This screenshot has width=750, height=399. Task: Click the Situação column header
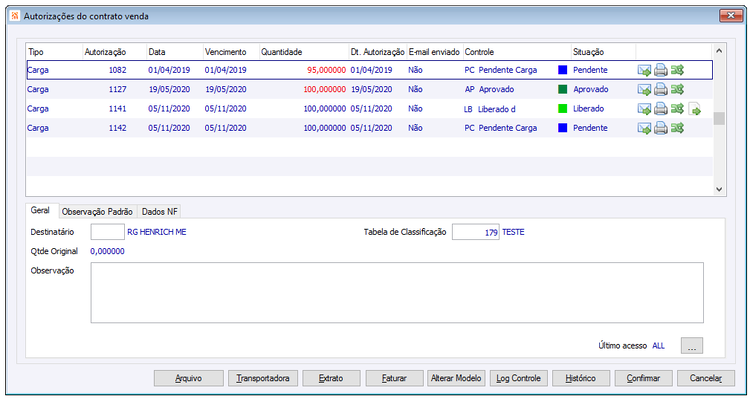tap(603, 52)
